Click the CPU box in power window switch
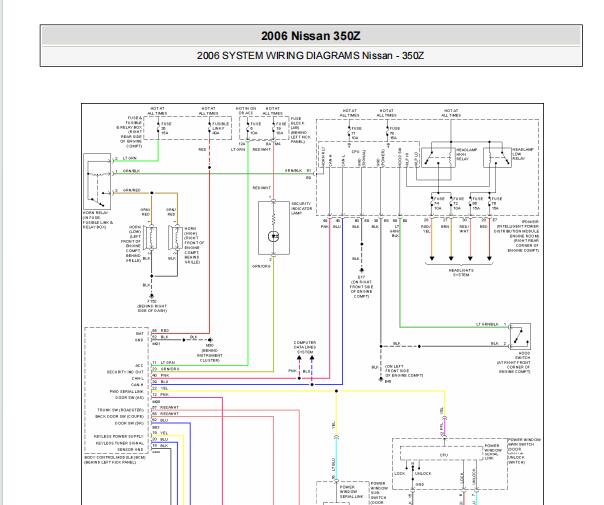 point(441,454)
